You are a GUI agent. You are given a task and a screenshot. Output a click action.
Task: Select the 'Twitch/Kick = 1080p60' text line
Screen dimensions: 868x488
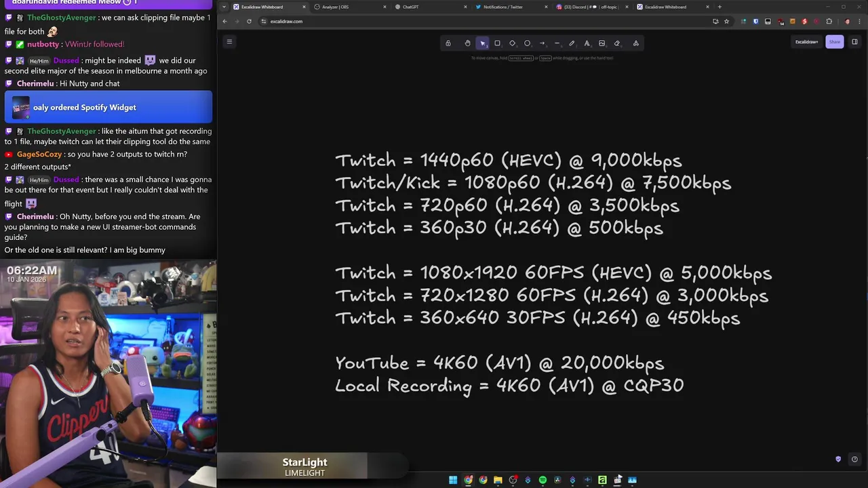(x=533, y=183)
